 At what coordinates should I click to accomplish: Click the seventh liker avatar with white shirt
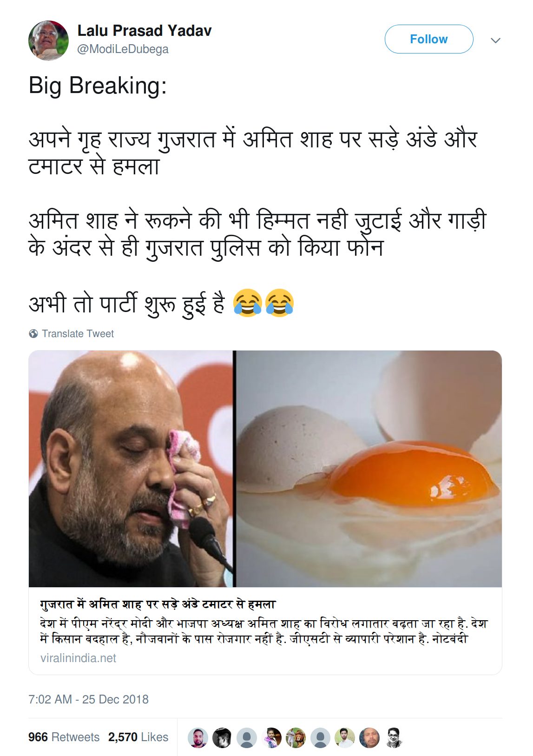[x=345, y=737]
